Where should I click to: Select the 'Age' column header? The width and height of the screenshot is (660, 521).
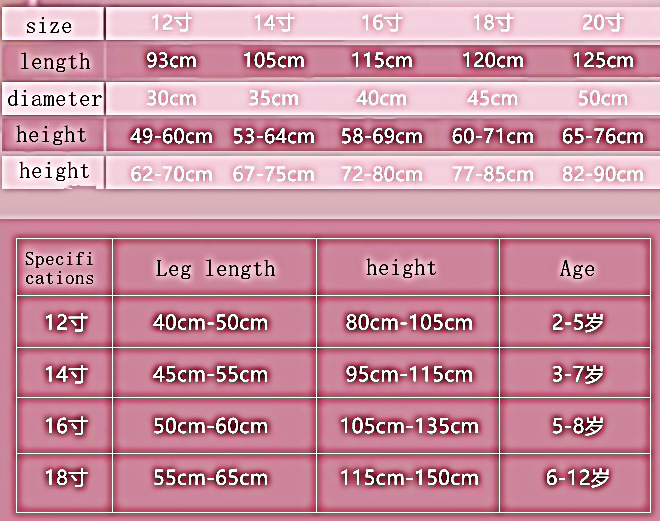pos(577,268)
